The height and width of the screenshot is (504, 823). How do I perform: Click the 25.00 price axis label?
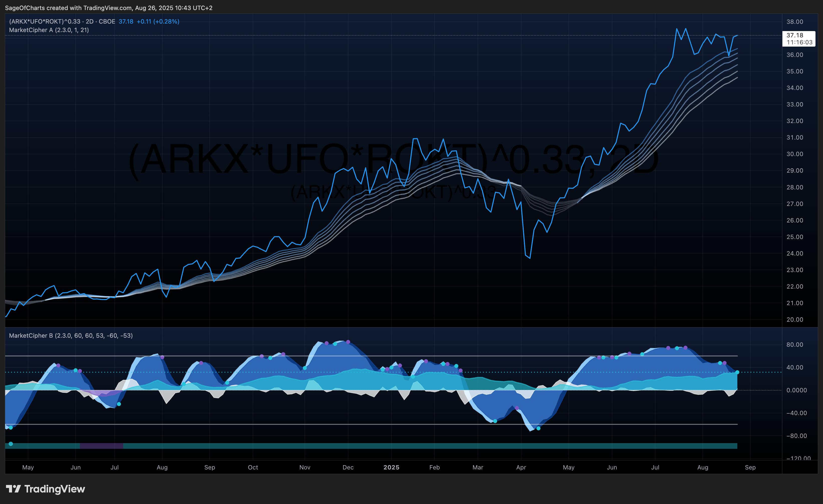click(x=795, y=237)
